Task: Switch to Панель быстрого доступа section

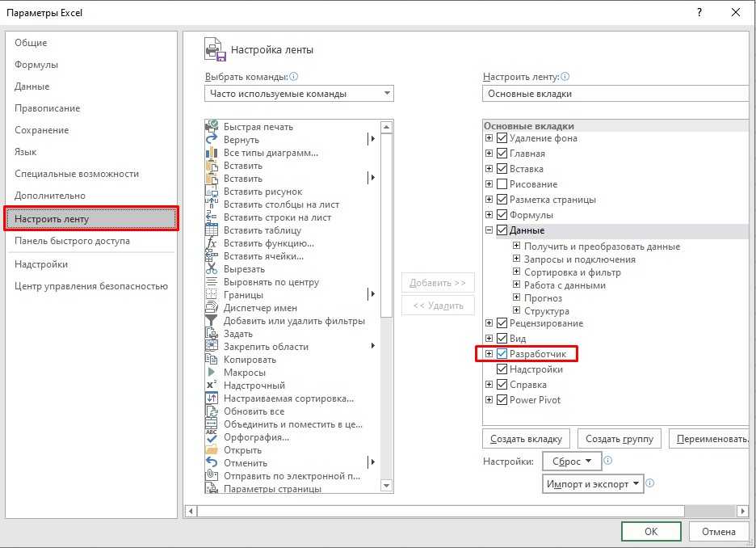Action: [72, 241]
